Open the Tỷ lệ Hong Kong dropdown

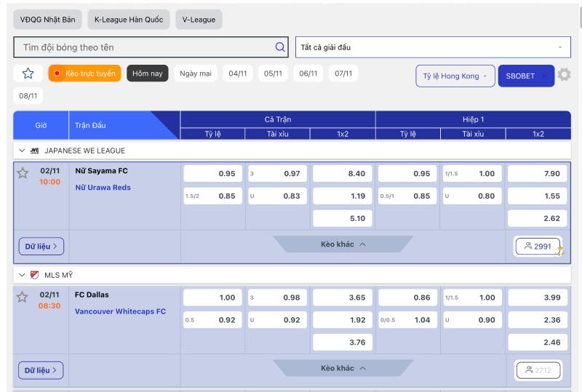(455, 76)
